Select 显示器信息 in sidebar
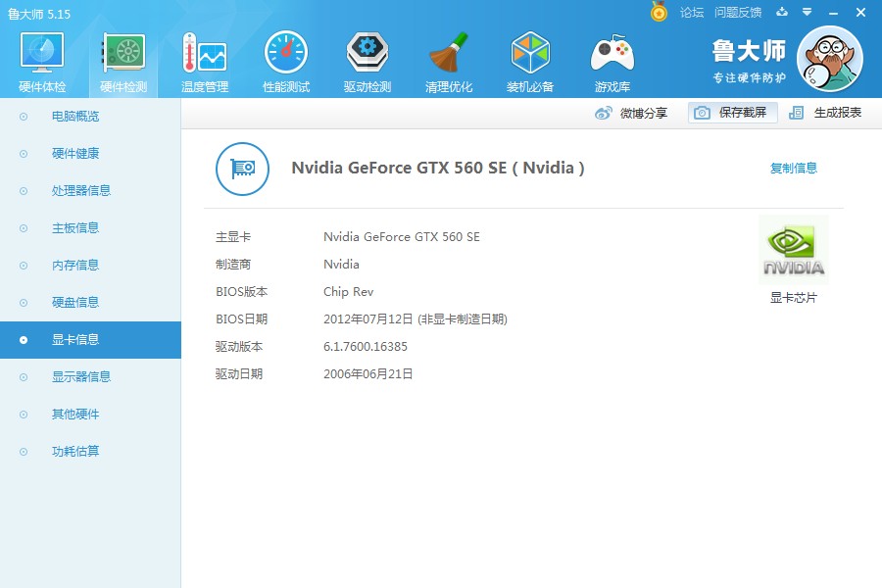The height and width of the screenshot is (588, 882). pos(90,377)
